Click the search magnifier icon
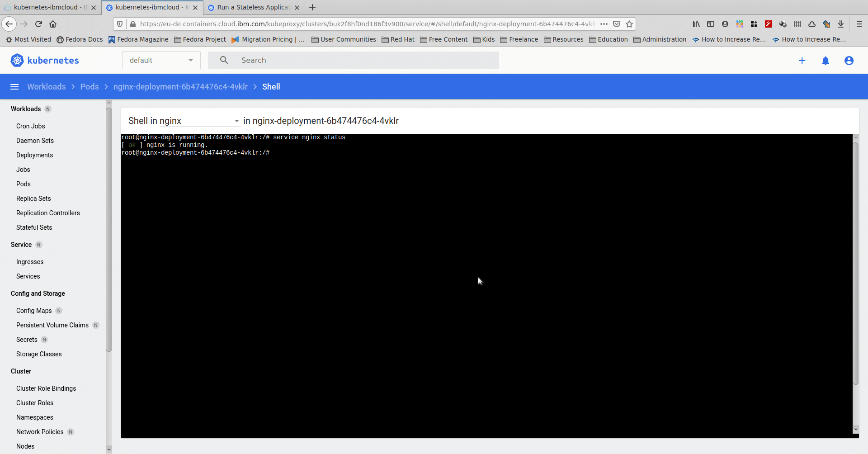 pos(224,60)
